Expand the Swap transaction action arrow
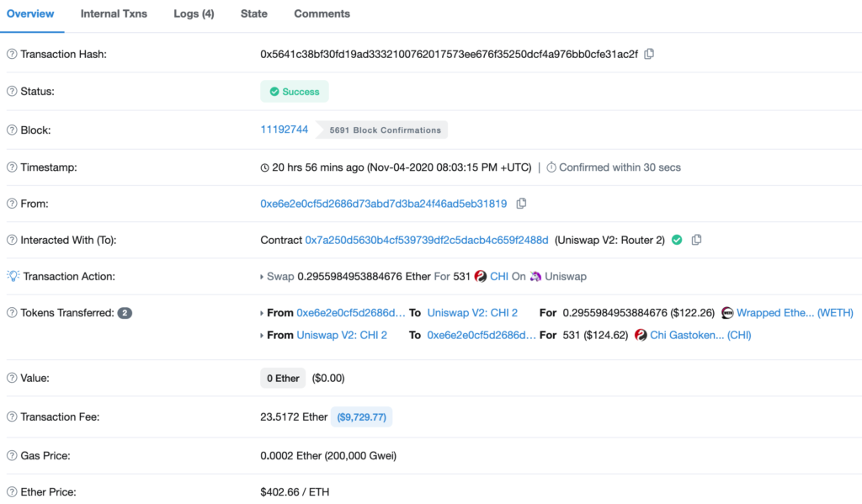 (x=262, y=277)
